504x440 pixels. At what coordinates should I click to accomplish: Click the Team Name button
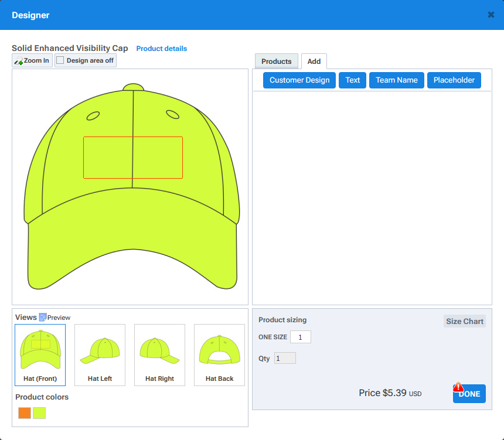pyautogui.click(x=397, y=80)
